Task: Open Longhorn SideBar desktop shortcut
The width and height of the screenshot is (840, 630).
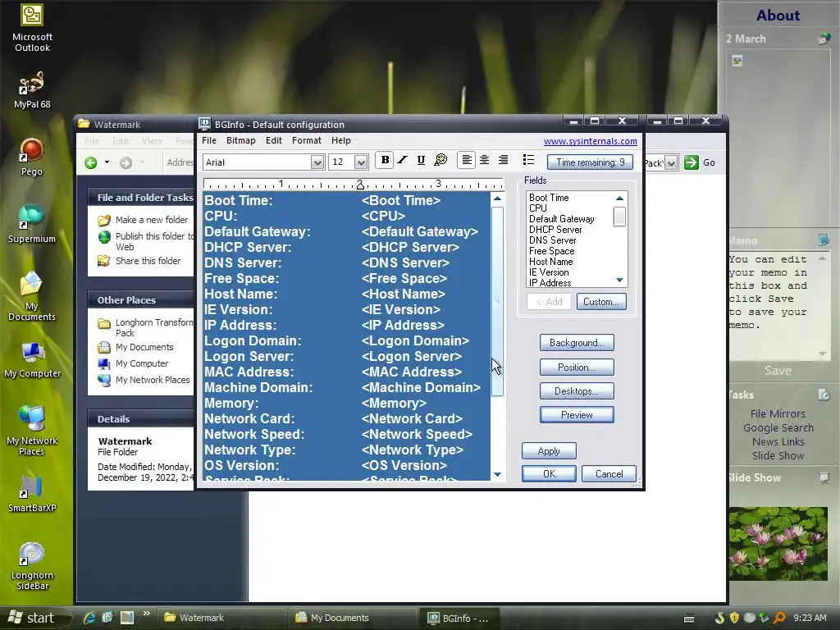Action: click(32, 566)
